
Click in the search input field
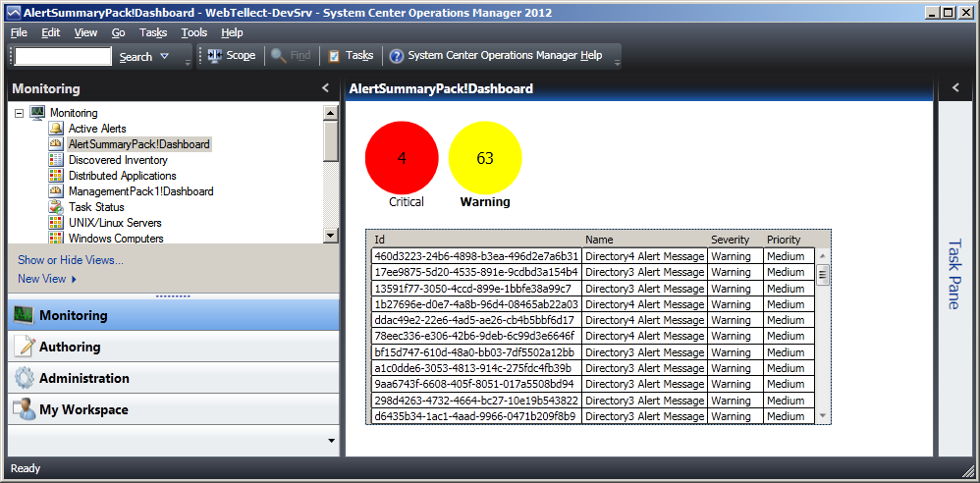pos(63,56)
